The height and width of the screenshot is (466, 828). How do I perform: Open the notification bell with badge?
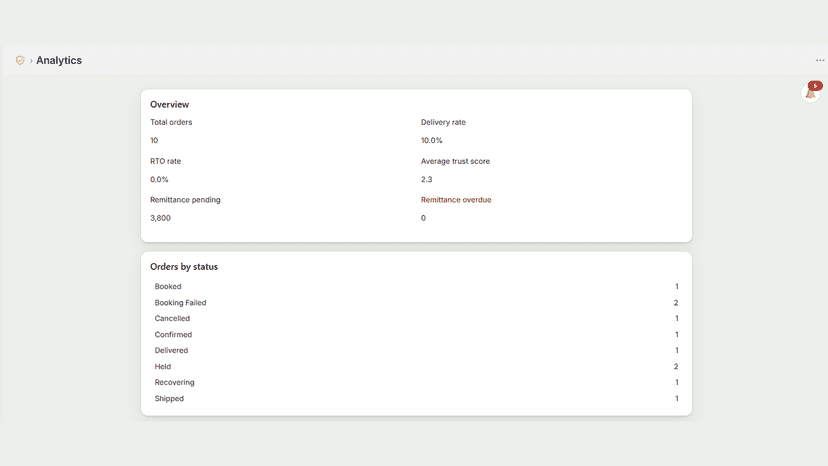[812, 92]
